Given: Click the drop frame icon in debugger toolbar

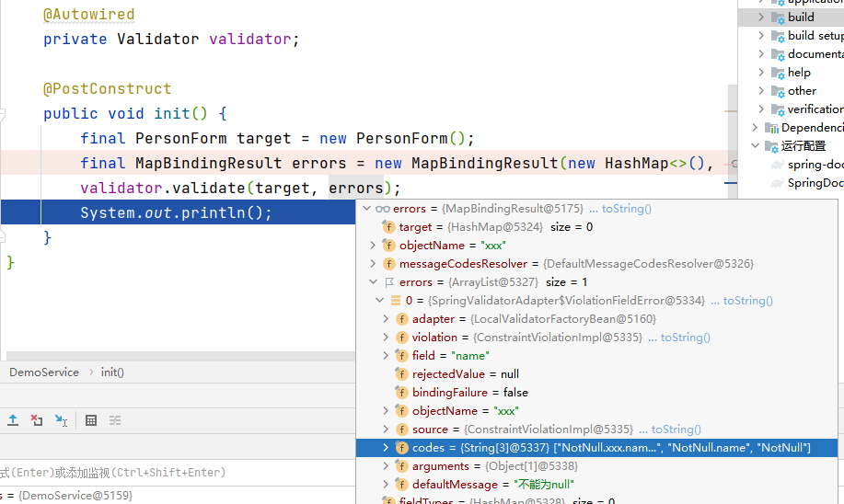Looking at the screenshot, I should [37, 420].
